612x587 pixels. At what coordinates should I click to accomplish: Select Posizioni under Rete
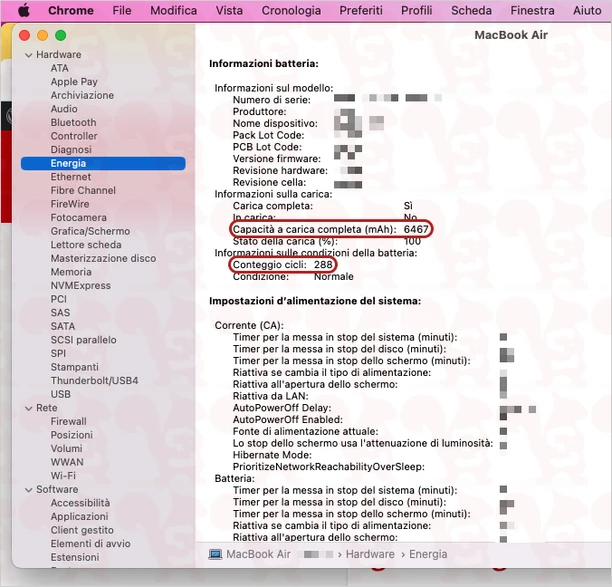coord(72,435)
